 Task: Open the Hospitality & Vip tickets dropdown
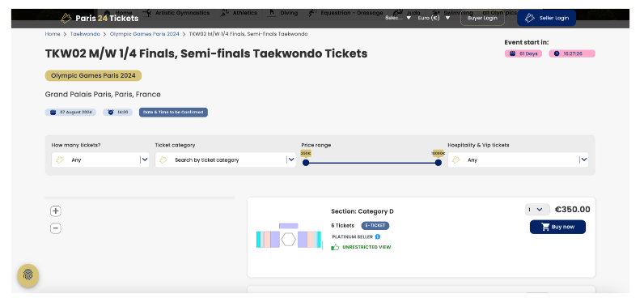[x=518, y=160]
